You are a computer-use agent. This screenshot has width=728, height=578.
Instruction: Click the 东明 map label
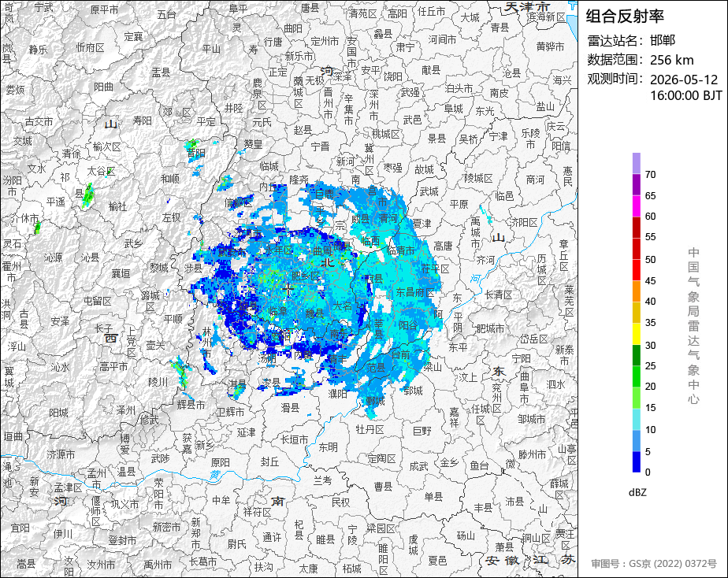coord(328,447)
